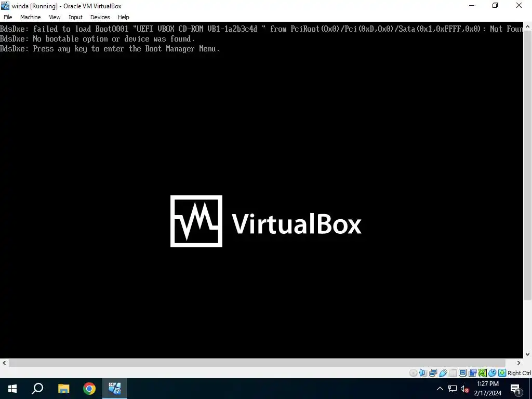This screenshot has height=399, width=532.
Task: Click the vertical scrollbar down arrow
Action: [x=528, y=354]
